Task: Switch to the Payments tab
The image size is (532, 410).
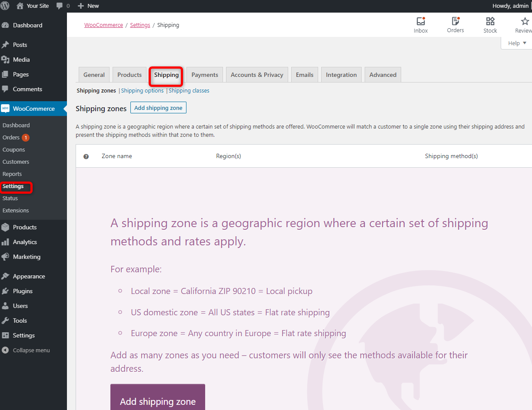Action: (x=205, y=75)
